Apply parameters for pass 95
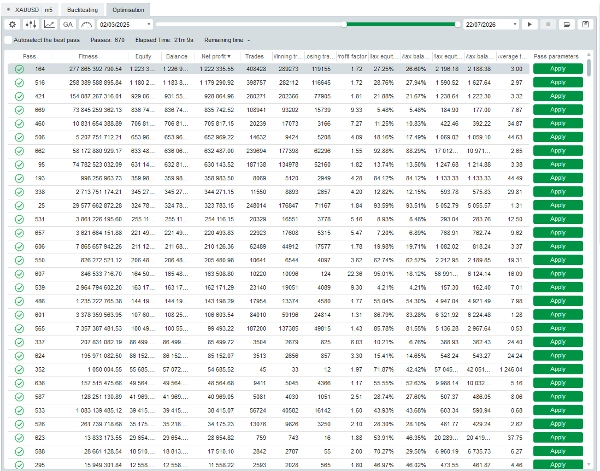This screenshot has height=471, width=600. [x=558, y=165]
